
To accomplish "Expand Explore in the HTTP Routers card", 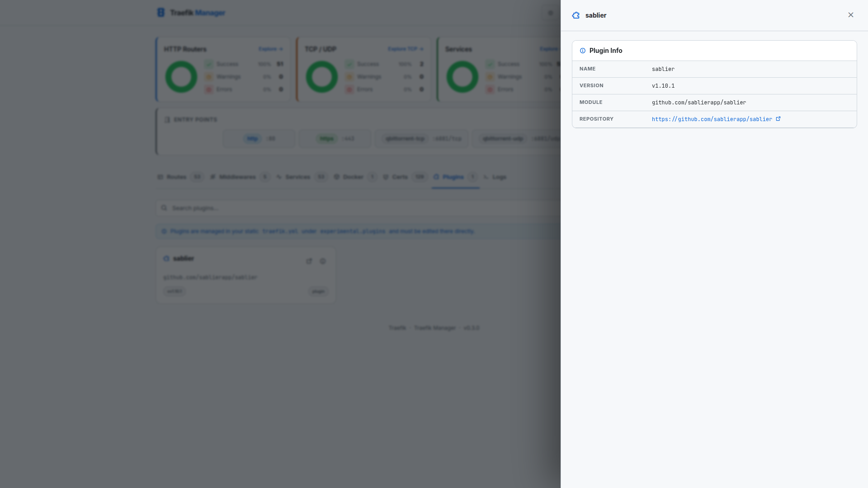I will tap(270, 49).
